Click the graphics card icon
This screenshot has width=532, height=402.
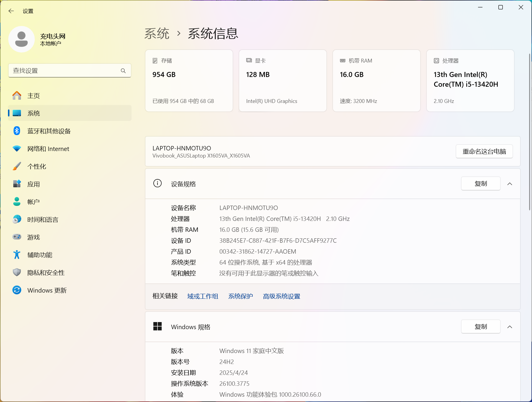249,60
